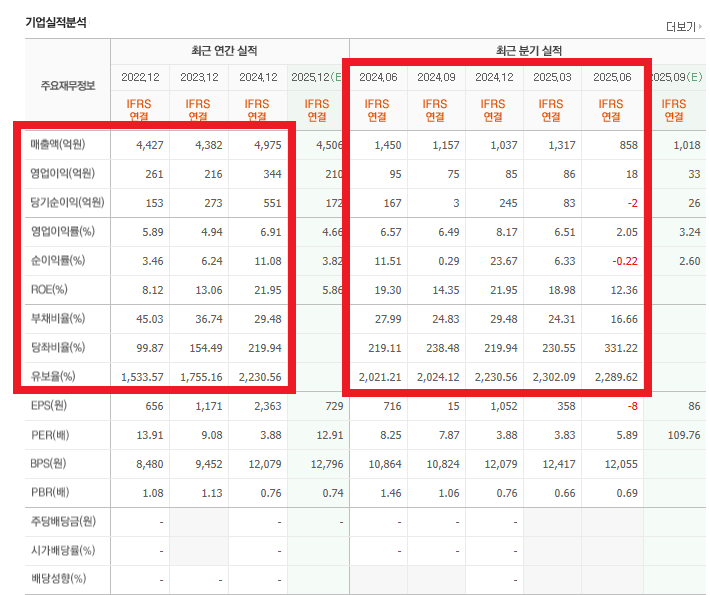Click the 영업이익률(%) row label
The width and height of the screenshot is (710, 595).
pos(62,231)
